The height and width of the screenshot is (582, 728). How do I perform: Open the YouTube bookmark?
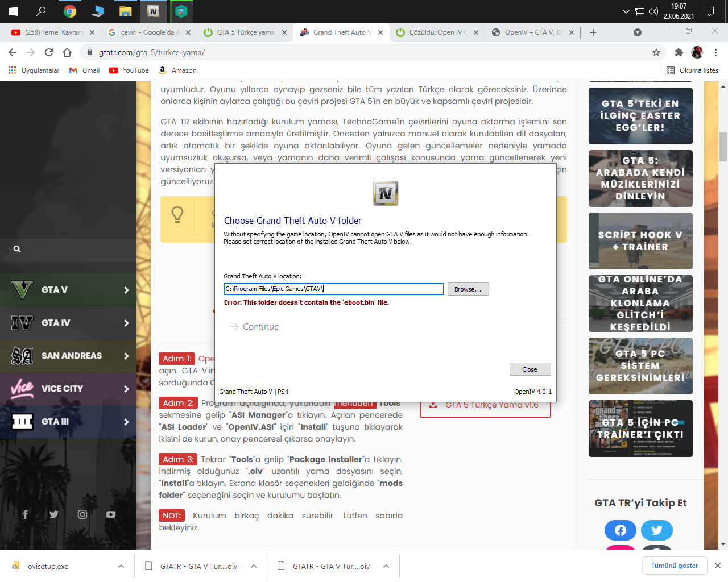[129, 70]
